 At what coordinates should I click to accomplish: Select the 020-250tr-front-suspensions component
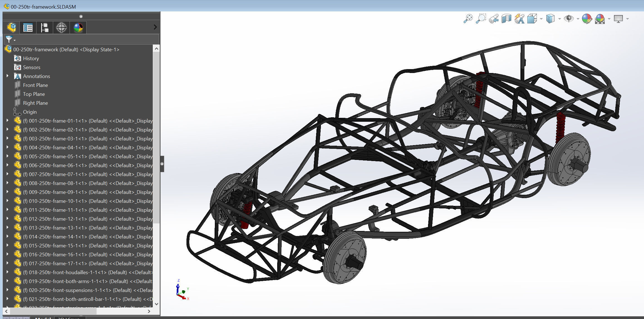pos(88,290)
